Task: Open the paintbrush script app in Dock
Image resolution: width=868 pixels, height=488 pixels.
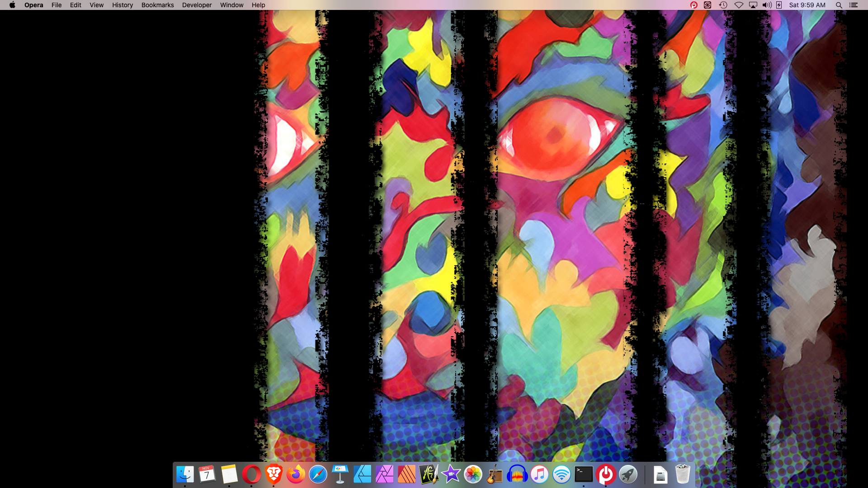Action: 429,474
